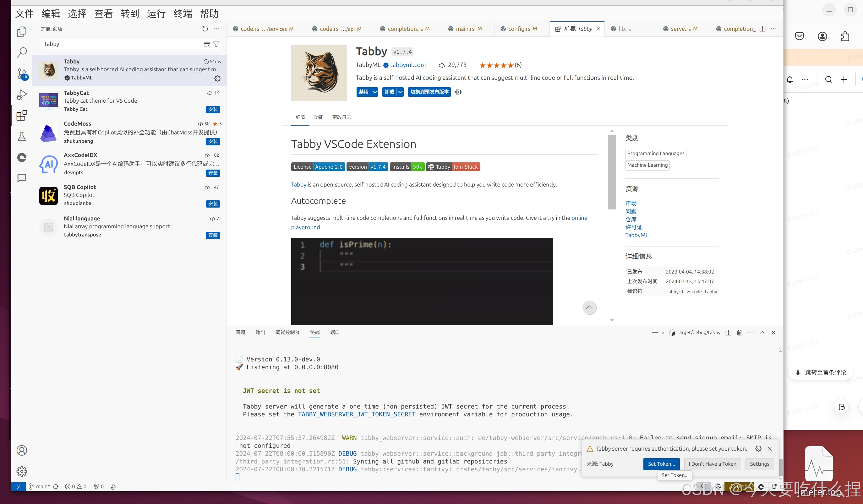
Task: Open the Explorer view in activity bar
Action: (x=22, y=31)
